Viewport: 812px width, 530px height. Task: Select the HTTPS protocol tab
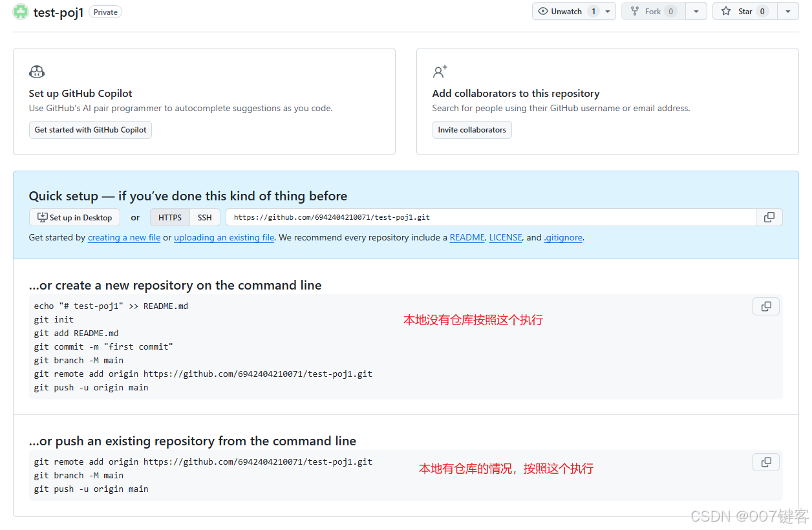pyautogui.click(x=170, y=218)
